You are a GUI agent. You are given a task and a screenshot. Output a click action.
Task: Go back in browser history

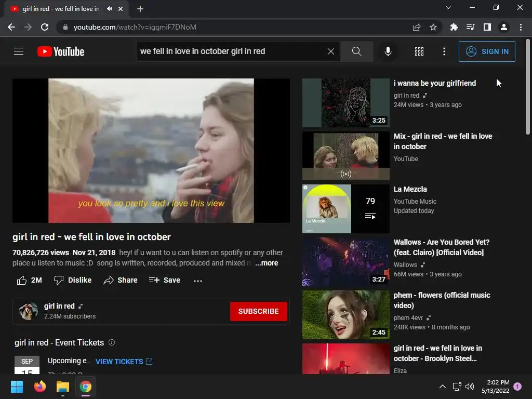click(11, 27)
